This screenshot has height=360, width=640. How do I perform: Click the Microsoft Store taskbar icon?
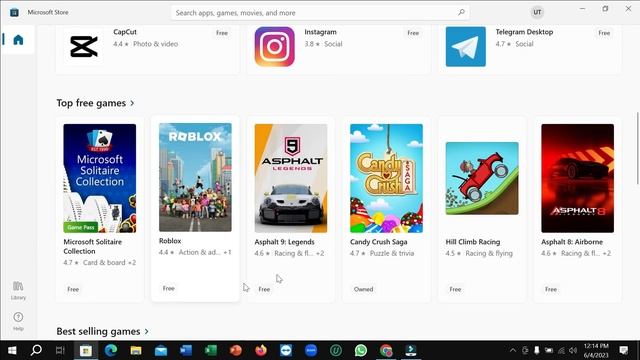click(x=86, y=351)
